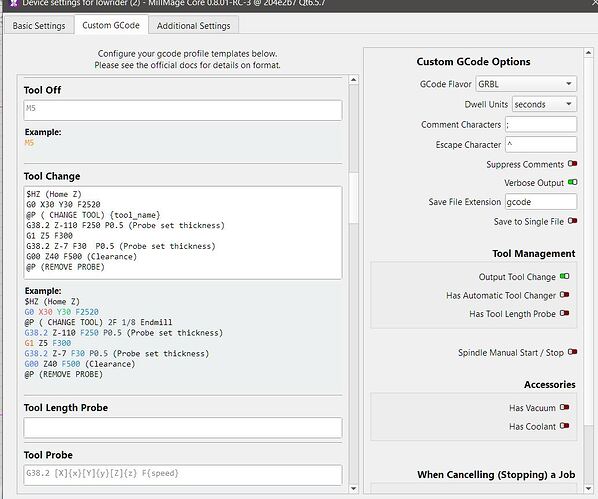Viewport: 598px width, 499px height.
Task: Click the MillMage app icon in title bar
Action: (13, 3)
